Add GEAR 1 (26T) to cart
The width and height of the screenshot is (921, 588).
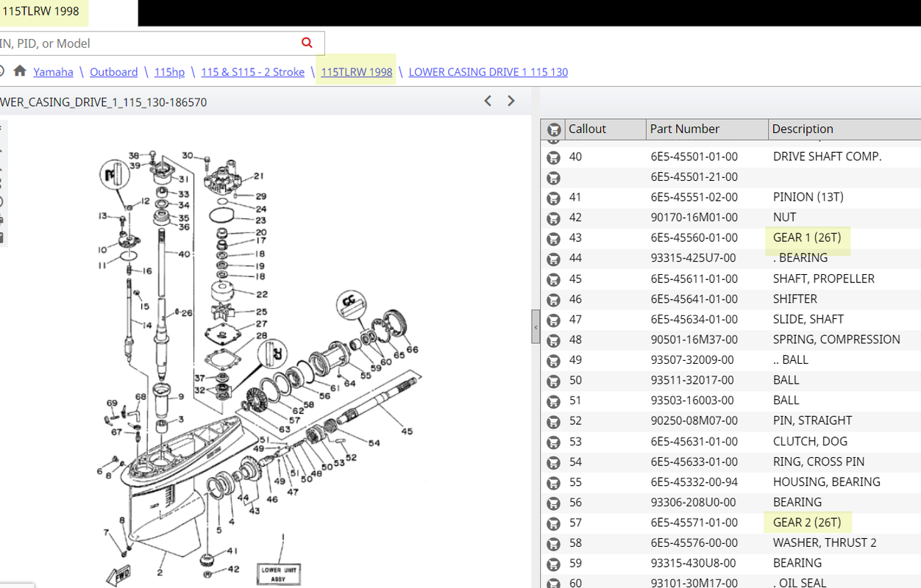coord(553,238)
